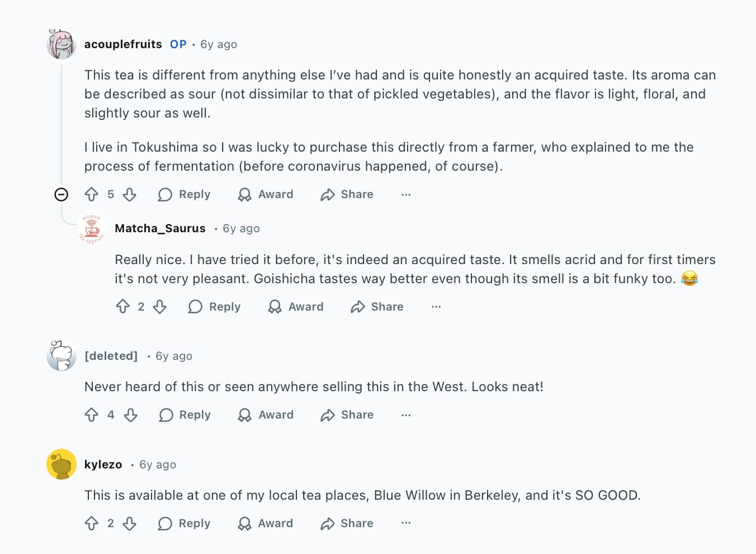Open more options on kylezo's comment
756x554 pixels.
(x=406, y=523)
